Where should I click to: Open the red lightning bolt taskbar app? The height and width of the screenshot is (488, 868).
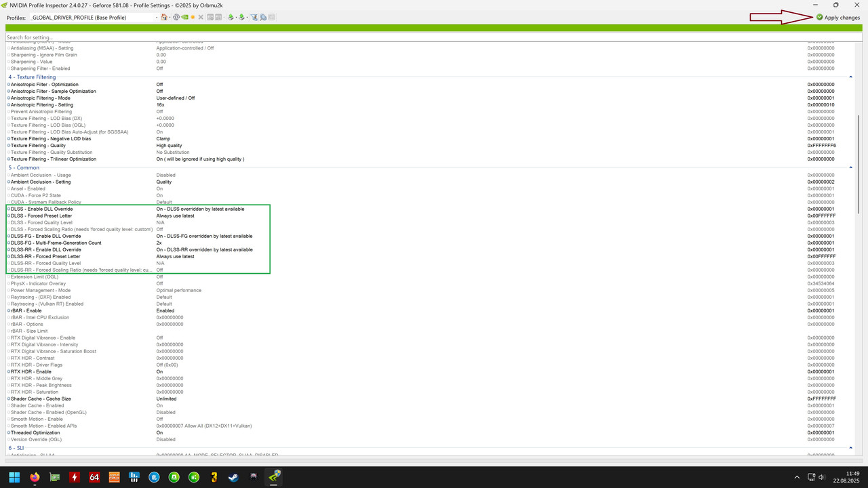[x=75, y=477]
